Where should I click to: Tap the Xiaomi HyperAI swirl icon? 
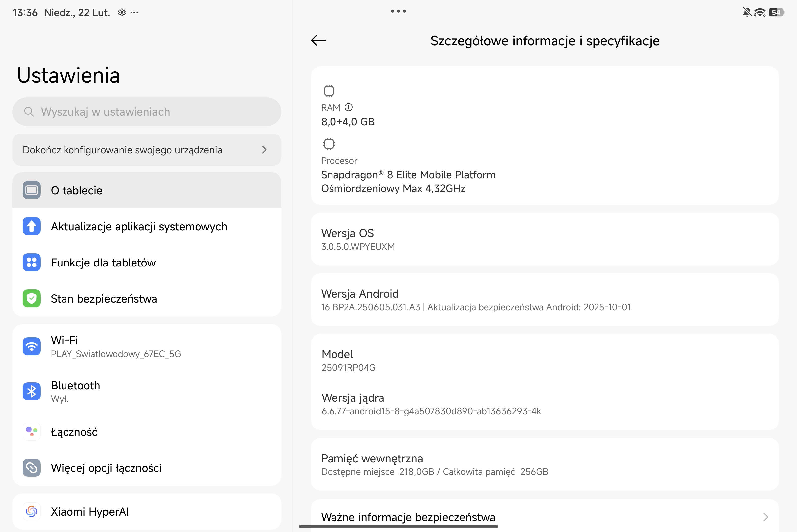click(32, 511)
